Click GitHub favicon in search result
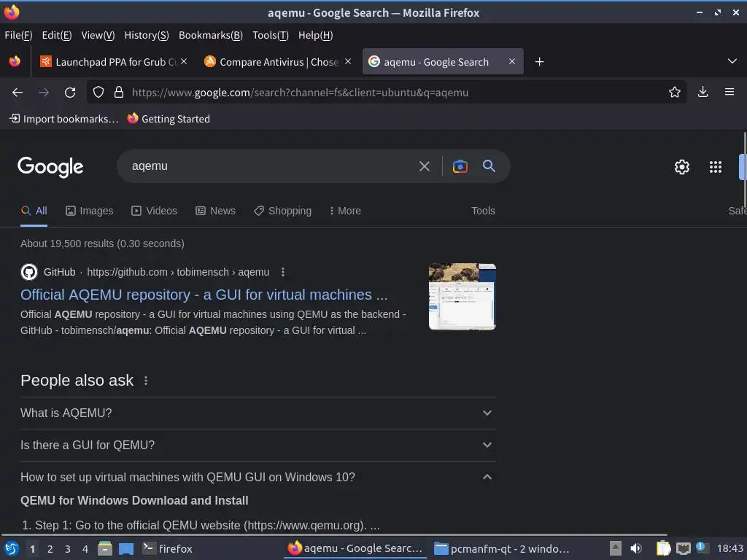 (x=29, y=272)
